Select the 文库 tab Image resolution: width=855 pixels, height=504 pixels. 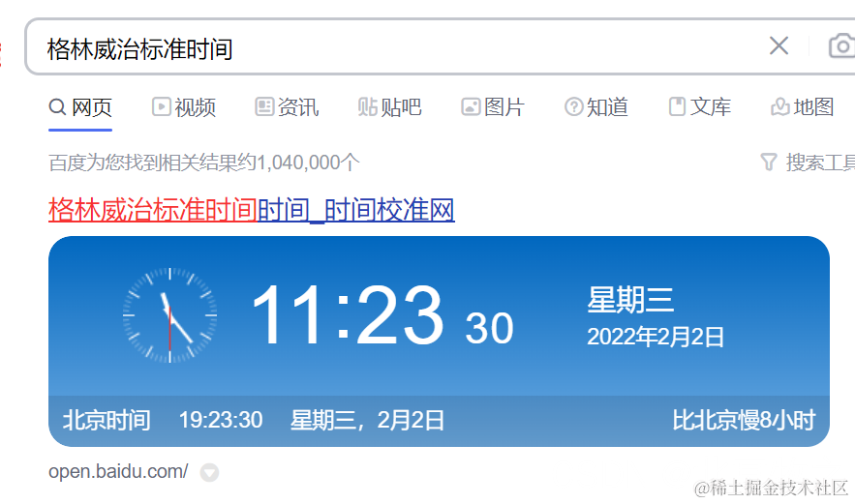[x=700, y=107]
